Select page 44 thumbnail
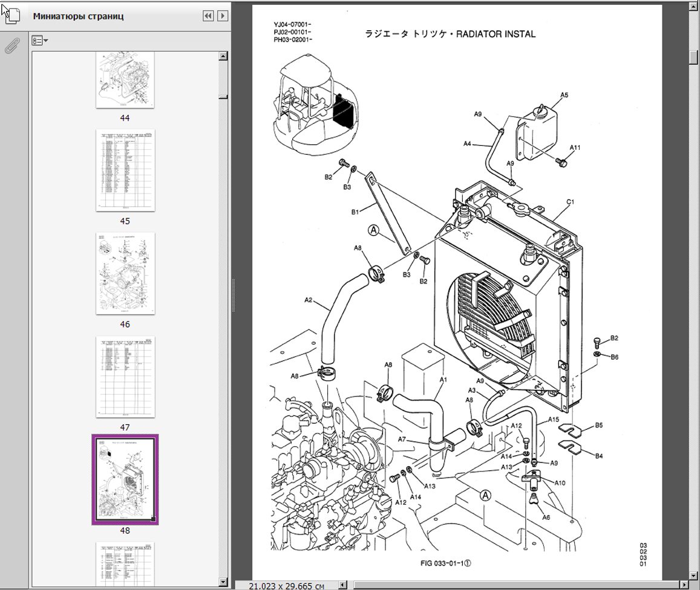 [125, 80]
